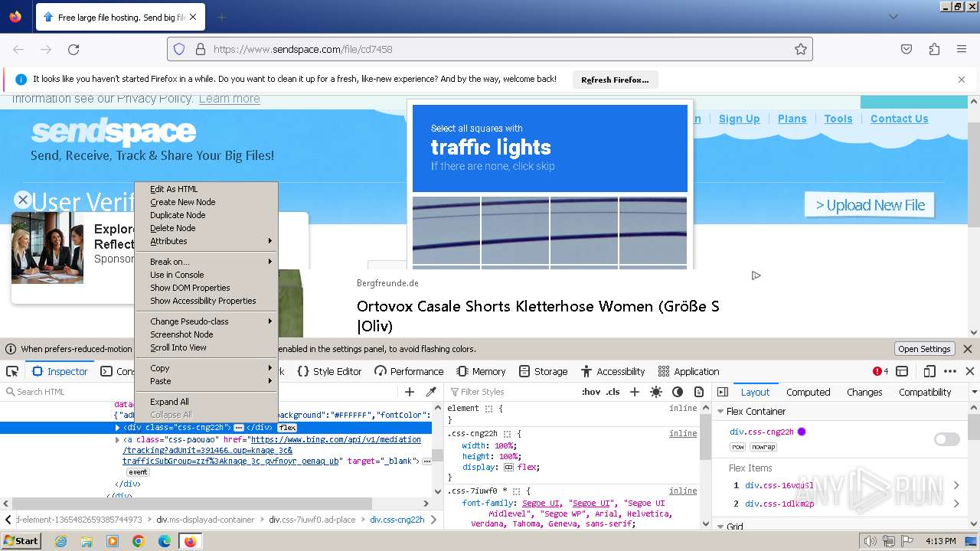Choose Use in Console
The width and height of the screenshot is (980, 551).
pos(177,275)
